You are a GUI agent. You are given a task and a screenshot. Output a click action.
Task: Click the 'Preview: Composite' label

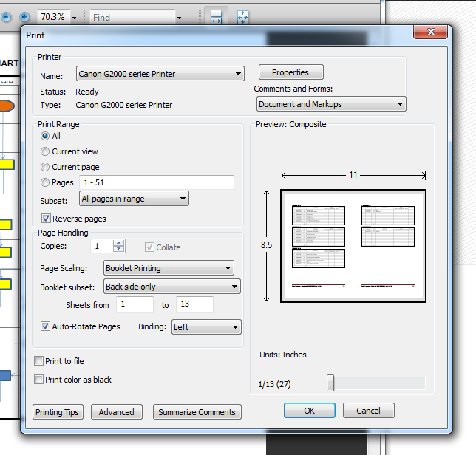pyautogui.click(x=290, y=124)
